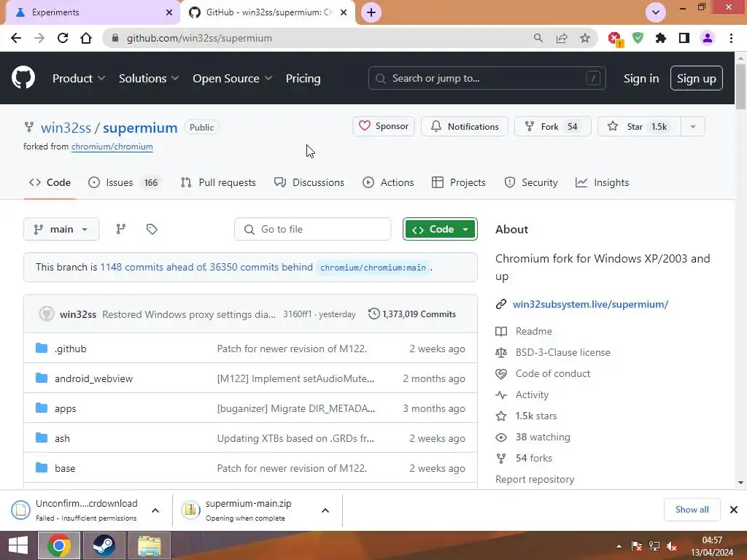Open the .github folder
The width and height of the screenshot is (747, 560).
click(x=71, y=349)
